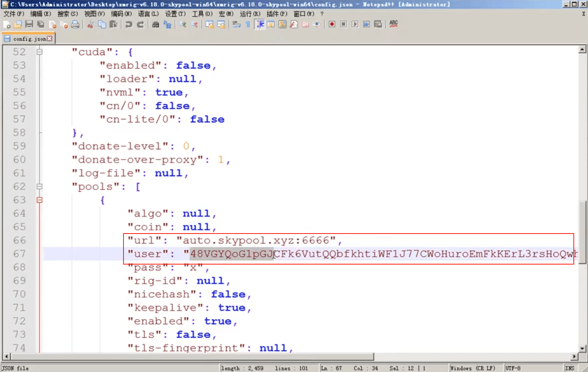Click the Save All toolbar icon
The width and height of the screenshot is (588, 372).
pos(41,24)
